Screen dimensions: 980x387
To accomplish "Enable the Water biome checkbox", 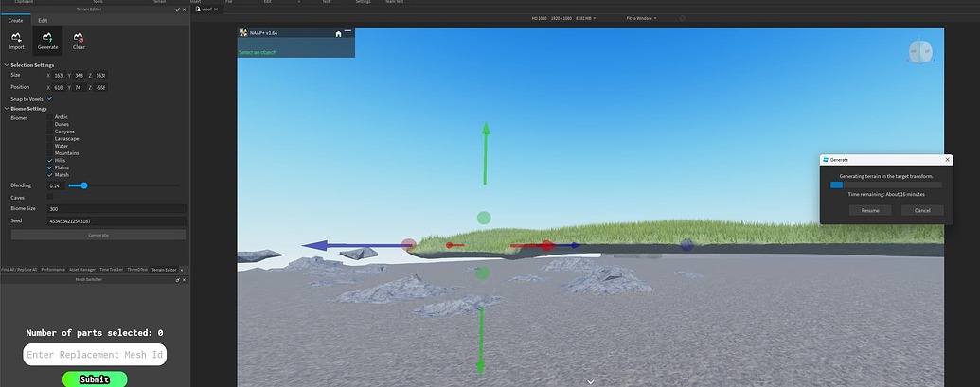I will [x=50, y=146].
